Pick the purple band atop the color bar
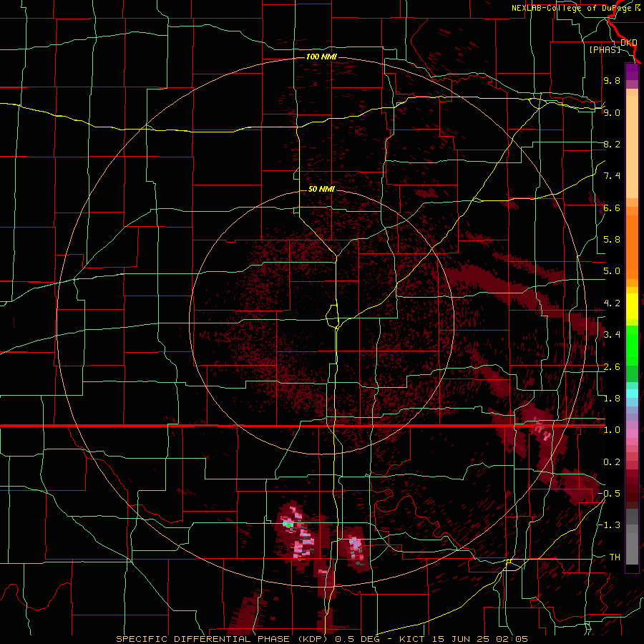The height and width of the screenshot is (644, 644). [632, 72]
